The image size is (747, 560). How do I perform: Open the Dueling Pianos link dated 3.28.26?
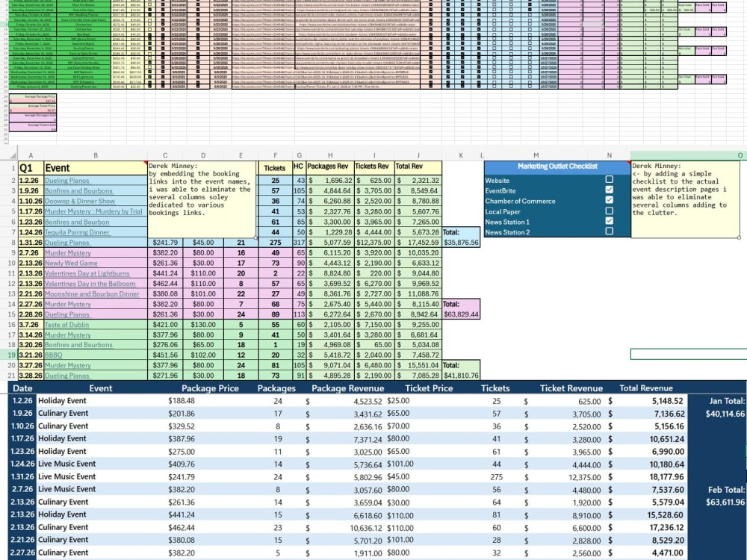tap(66, 376)
